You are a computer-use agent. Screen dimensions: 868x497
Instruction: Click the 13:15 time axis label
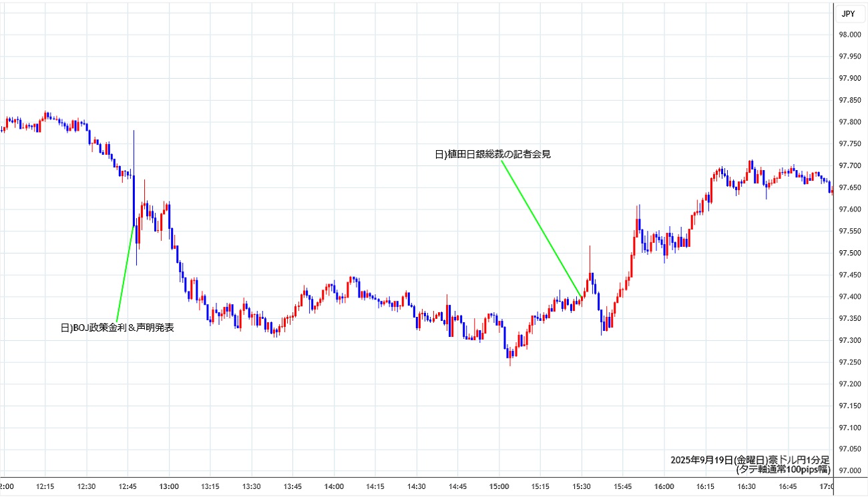coord(210,486)
